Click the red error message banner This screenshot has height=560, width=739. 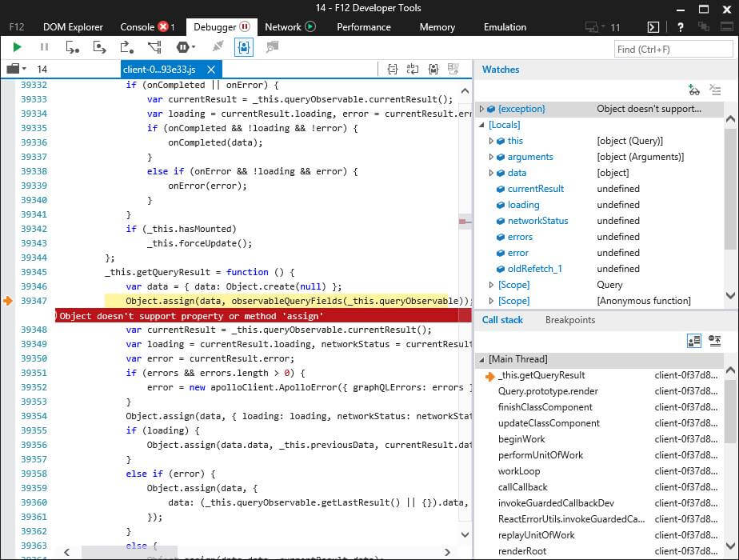click(x=263, y=316)
